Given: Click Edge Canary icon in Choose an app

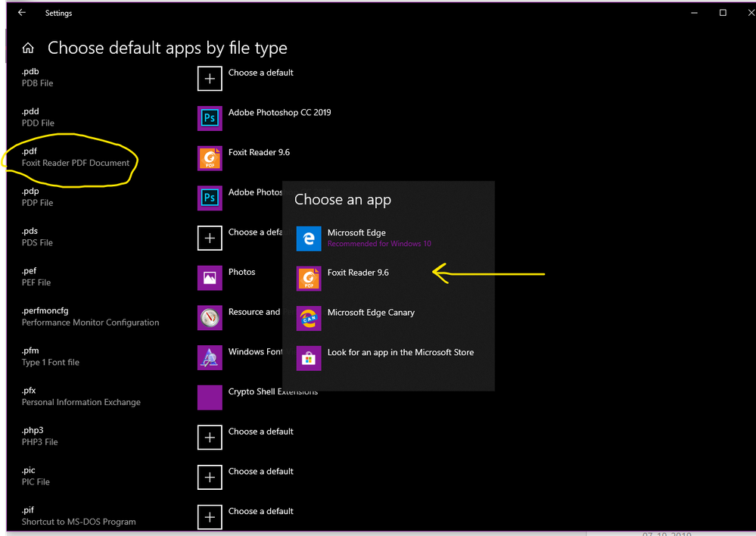Looking at the screenshot, I should 309,319.
